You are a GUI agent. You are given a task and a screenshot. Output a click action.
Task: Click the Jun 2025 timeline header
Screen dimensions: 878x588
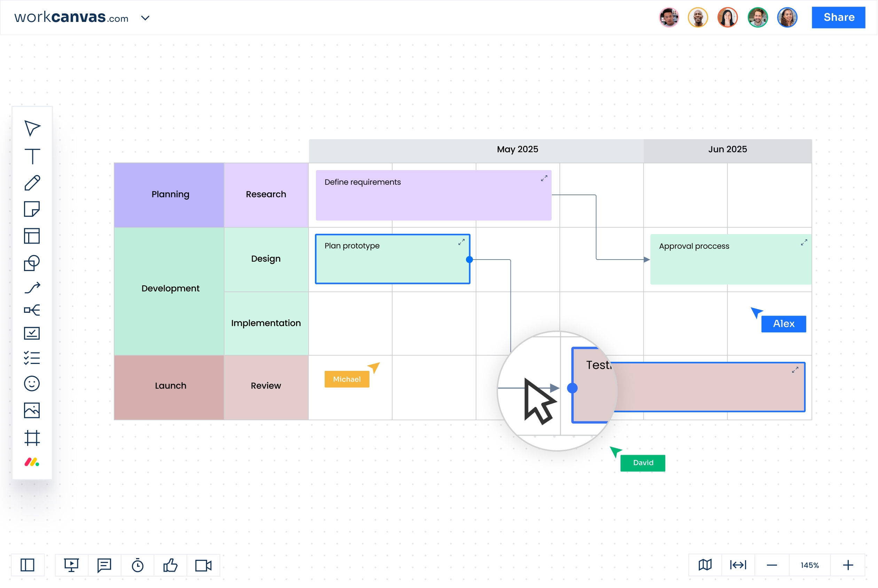click(727, 149)
